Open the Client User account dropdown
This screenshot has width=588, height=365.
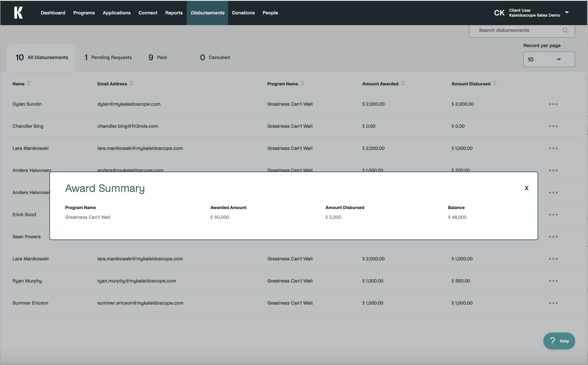(x=567, y=13)
